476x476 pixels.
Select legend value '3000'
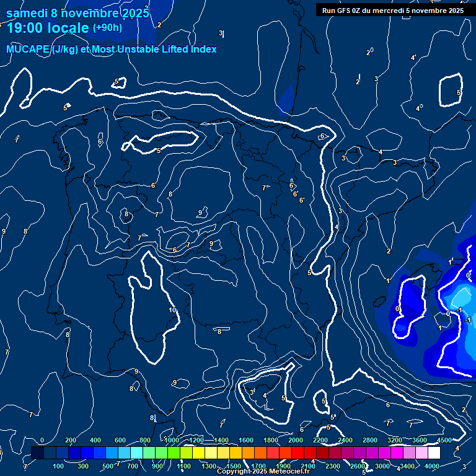(382, 466)
